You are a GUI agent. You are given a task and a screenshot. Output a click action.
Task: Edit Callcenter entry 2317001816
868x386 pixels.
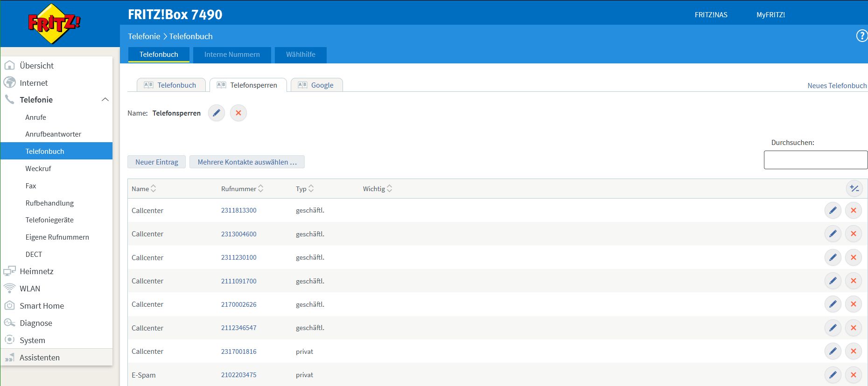pyautogui.click(x=833, y=351)
